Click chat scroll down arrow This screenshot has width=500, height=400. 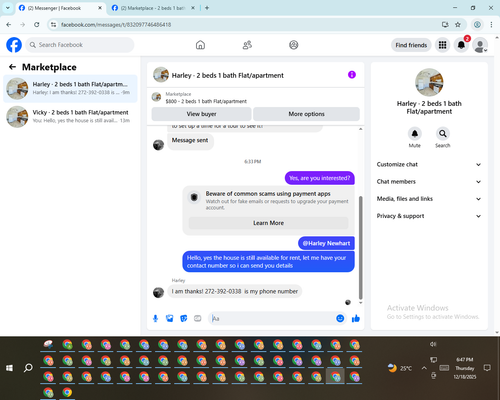[360, 303]
